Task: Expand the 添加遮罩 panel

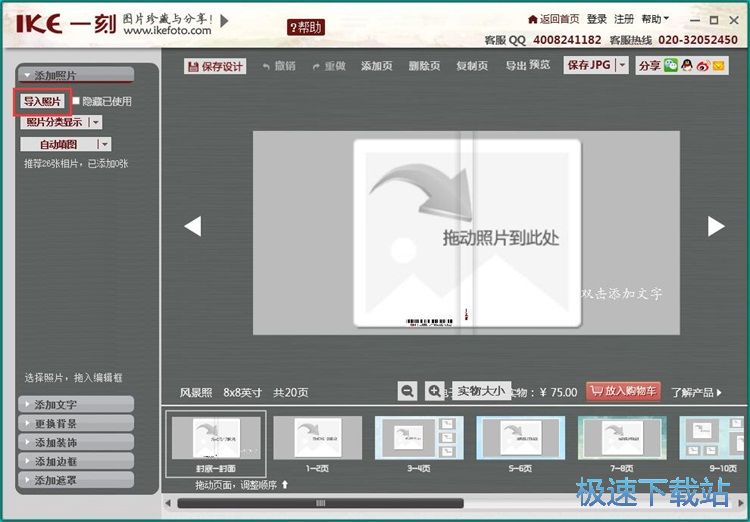Action: tap(76, 480)
